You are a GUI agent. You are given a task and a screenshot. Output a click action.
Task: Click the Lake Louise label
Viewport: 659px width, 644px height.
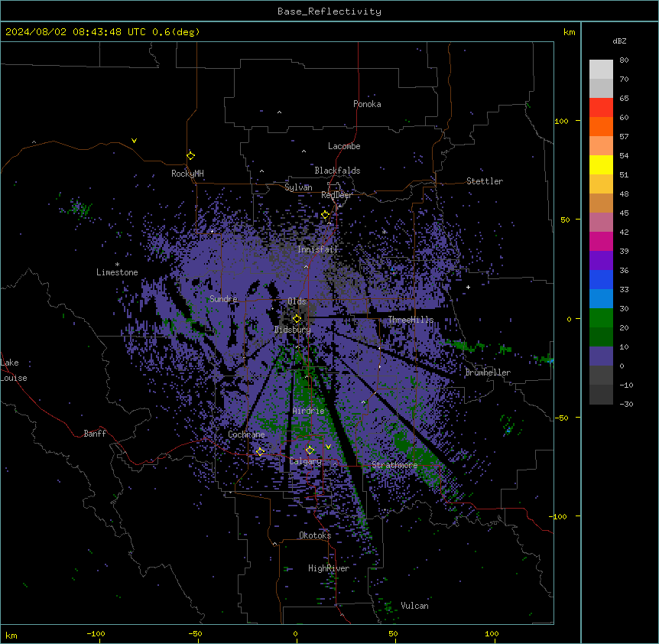point(14,370)
